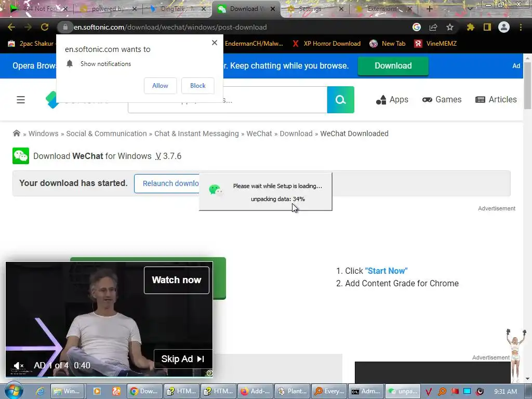Launch Internet Explorer from taskbar
The image size is (532, 399).
coord(40,391)
